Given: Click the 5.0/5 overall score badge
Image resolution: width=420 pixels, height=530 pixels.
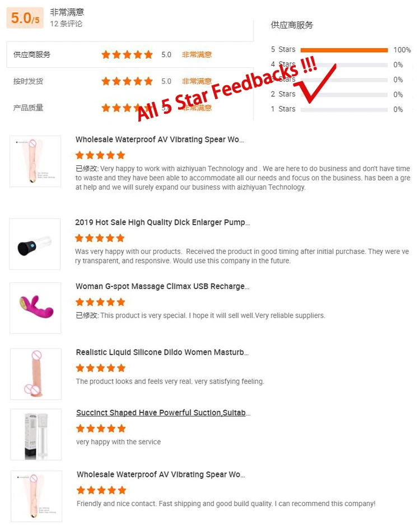Looking at the screenshot, I should click(25, 18).
